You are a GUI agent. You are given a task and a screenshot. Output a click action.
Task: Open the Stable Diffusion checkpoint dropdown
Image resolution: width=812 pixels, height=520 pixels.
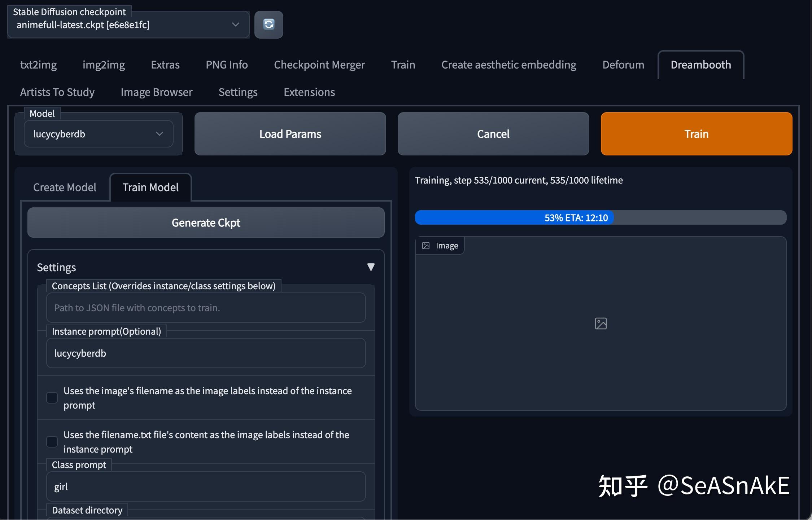128,25
